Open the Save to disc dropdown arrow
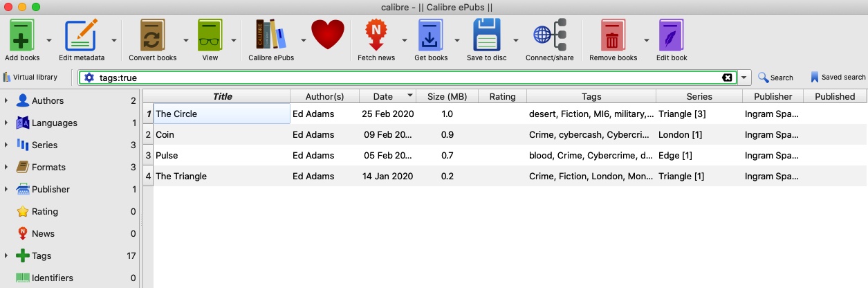Screen dimensions: 868x288 (x=516, y=40)
